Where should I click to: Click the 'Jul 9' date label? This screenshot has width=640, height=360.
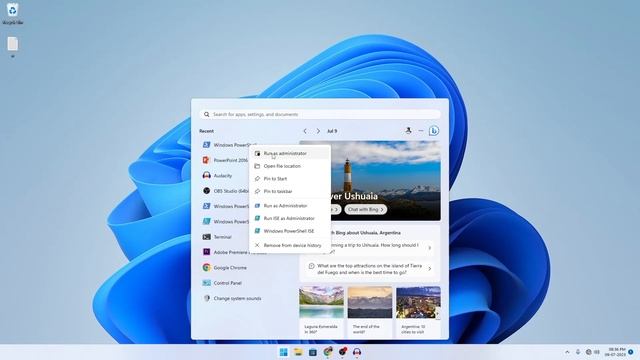point(332,131)
